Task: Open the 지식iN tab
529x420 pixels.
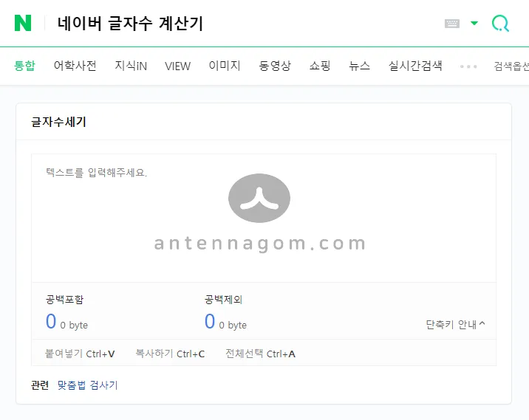Action: [131, 66]
